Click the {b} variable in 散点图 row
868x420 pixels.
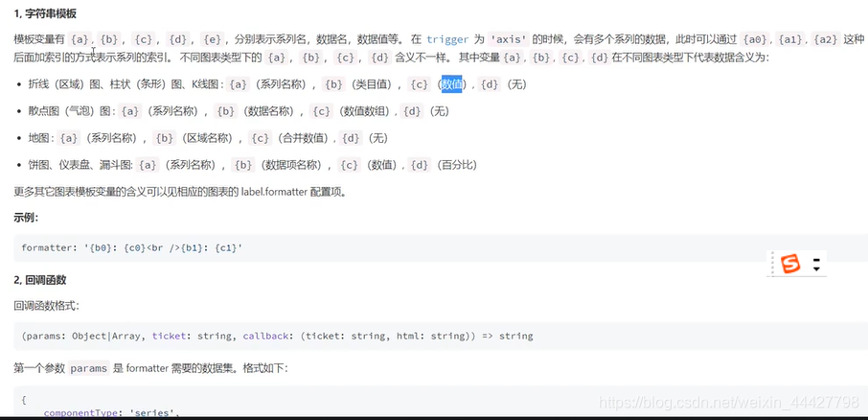226,111
